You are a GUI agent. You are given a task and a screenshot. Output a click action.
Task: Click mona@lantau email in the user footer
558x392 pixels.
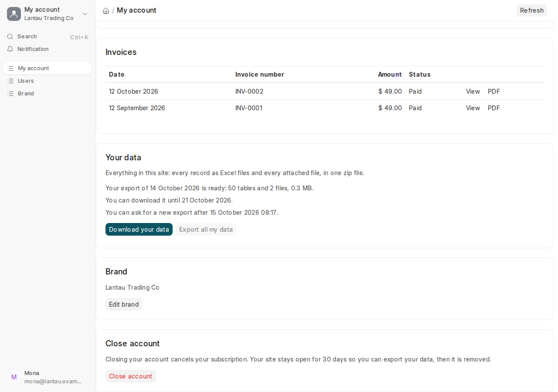tap(53, 382)
